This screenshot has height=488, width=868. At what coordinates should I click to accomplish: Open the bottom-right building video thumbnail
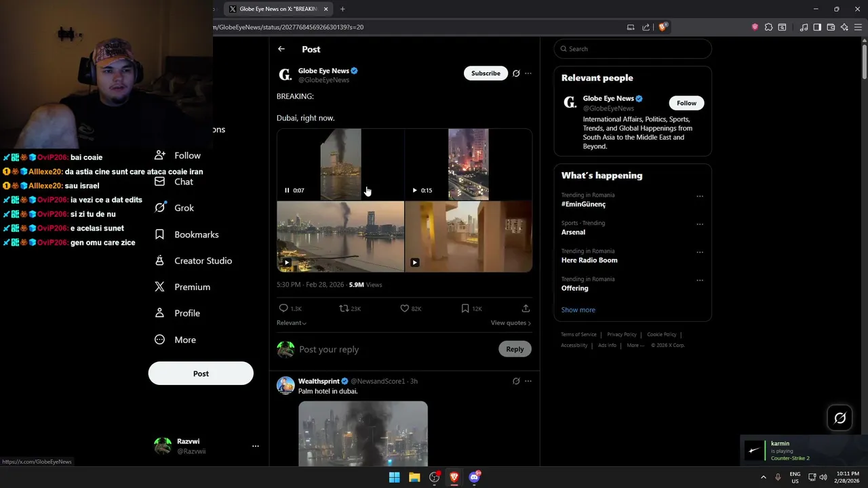pos(469,237)
